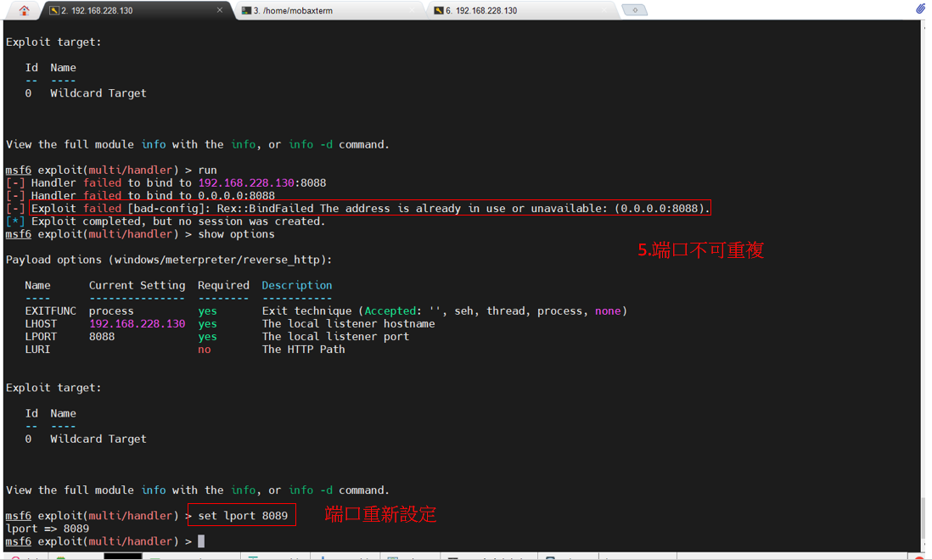Viewport: 932px width, 560px height.
Task: Click the 'set lport 8089' command
Action: 243,516
